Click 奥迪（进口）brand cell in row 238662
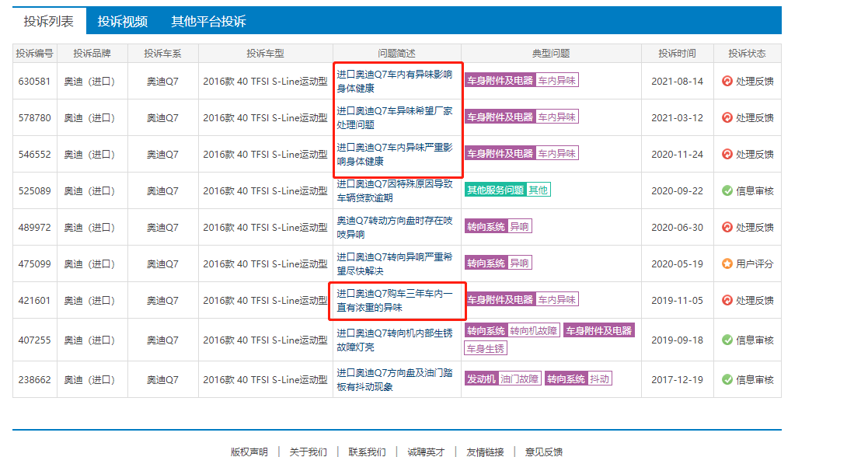The width and height of the screenshot is (868, 457). (92, 379)
